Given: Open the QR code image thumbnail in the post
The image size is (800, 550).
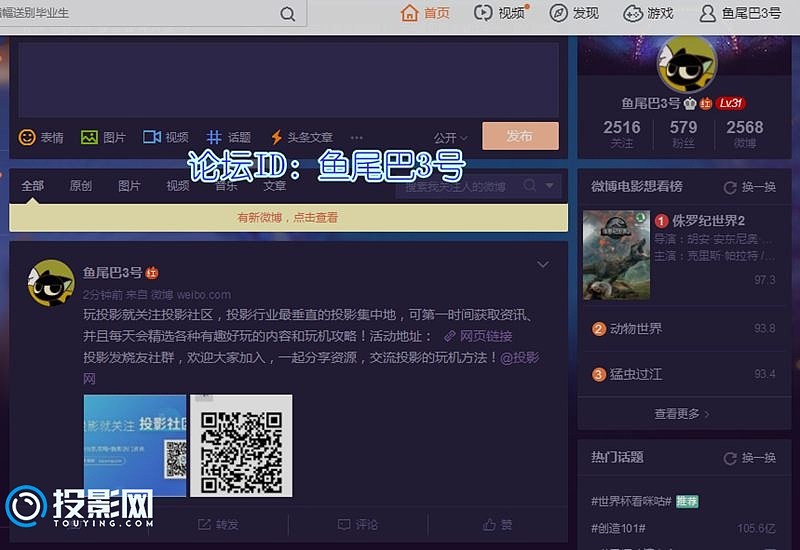Looking at the screenshot, I should click(241, 445).
